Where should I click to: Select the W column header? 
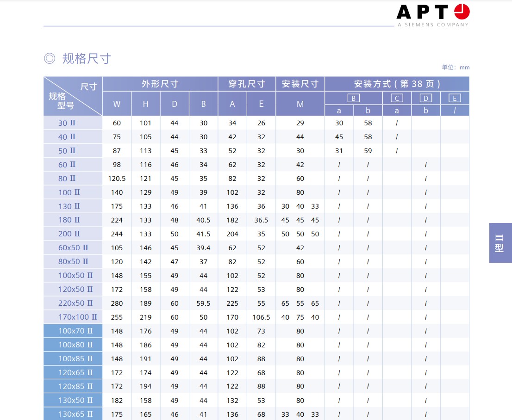point(117,104)
